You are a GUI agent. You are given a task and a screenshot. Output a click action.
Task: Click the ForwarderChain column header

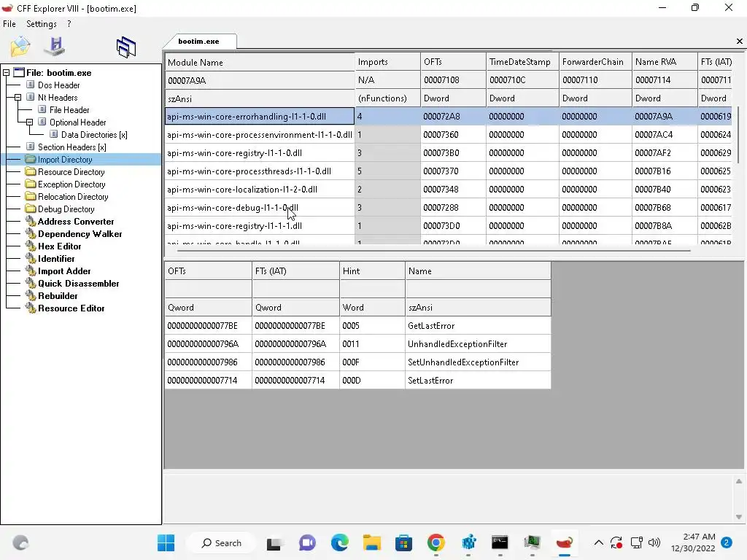click(x=595, y=62)
